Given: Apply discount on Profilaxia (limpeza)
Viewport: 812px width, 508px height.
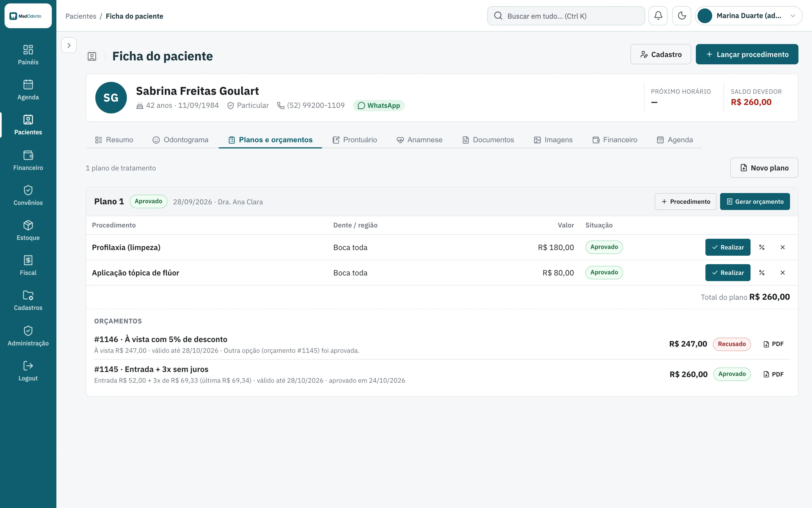Looking at the screenshot, I should [x=762, y=247].
